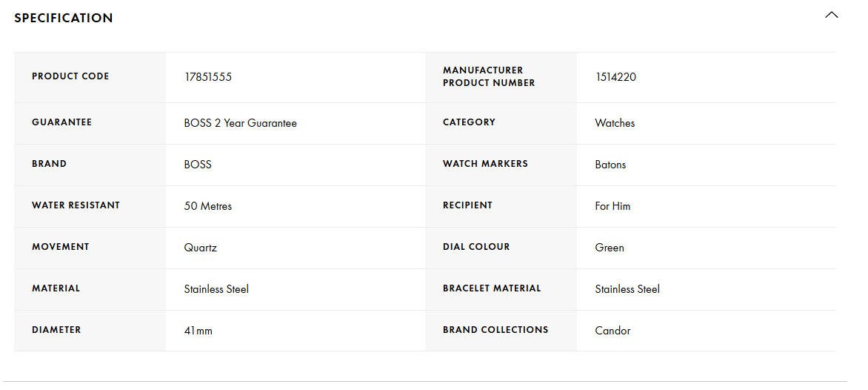The height and width of the screenshot is (390, 868).
Task: Click the SPECIFICATION heading
Action: (64, 18)
